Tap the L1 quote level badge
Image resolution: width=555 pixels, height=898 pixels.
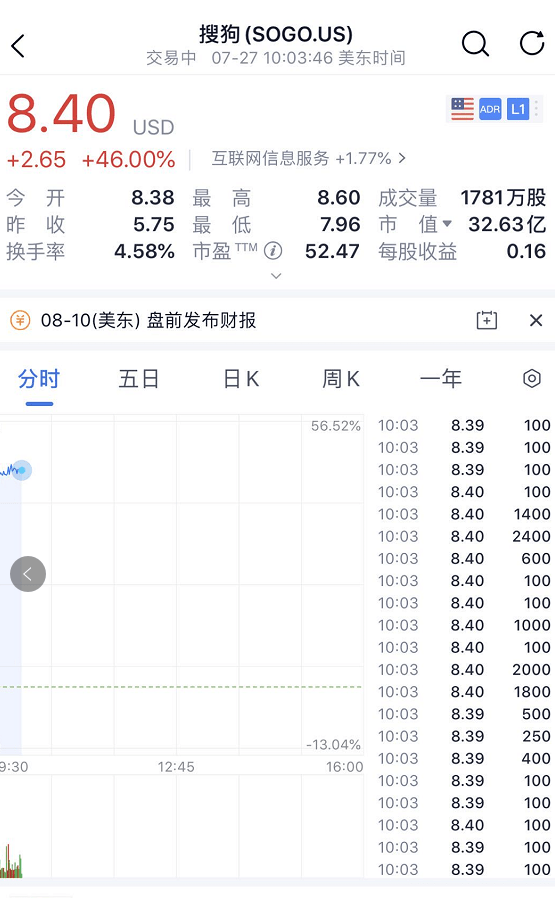518,109
